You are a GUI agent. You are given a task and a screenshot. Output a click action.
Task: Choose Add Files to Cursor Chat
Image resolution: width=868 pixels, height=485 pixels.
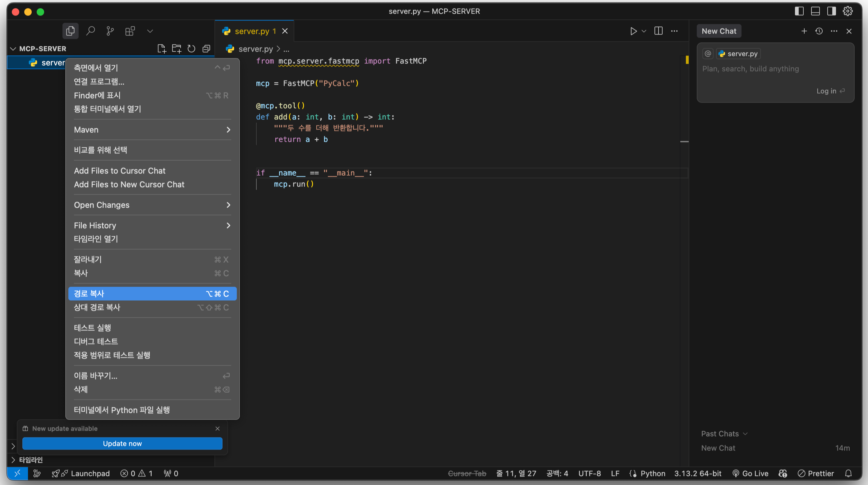tap(120, 171)
